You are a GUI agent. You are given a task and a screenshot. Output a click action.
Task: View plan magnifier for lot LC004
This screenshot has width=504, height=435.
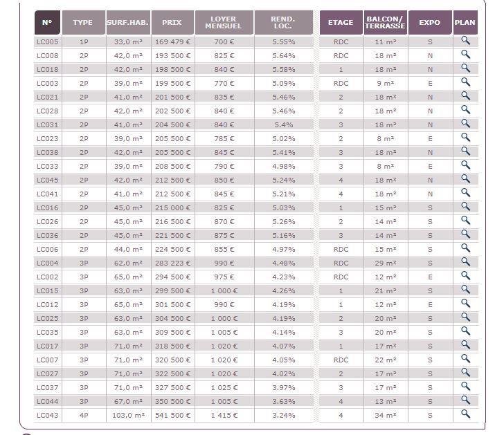tap(465, 262)
